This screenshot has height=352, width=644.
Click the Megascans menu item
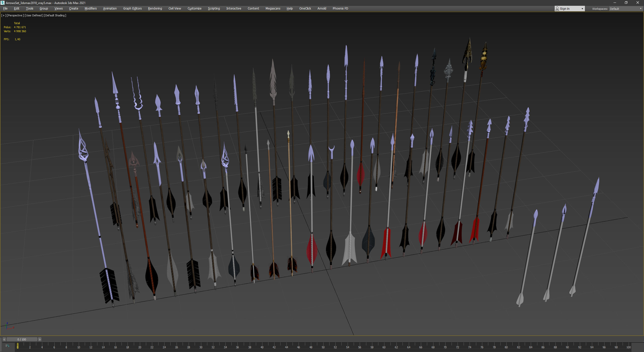(273, 9)
